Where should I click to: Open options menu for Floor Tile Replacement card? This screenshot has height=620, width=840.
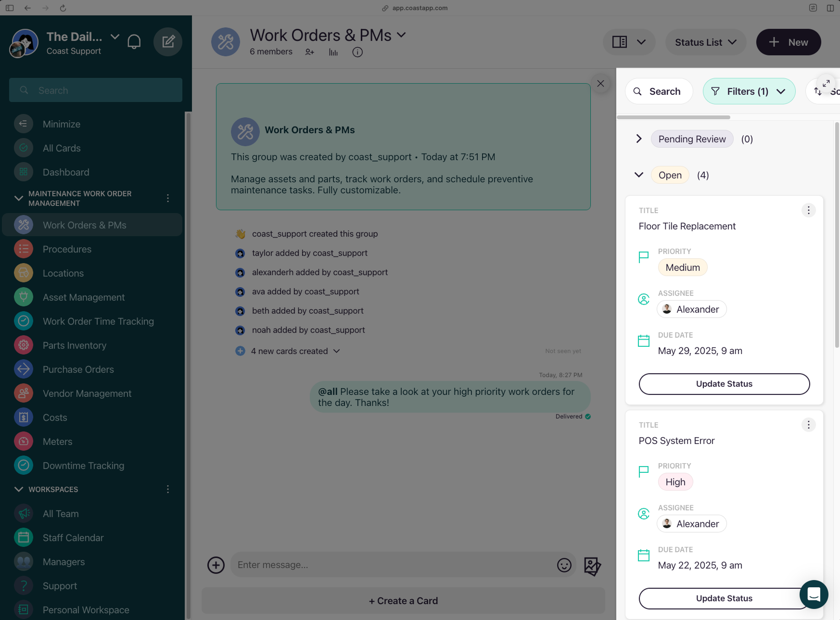[x=809, y=210]
